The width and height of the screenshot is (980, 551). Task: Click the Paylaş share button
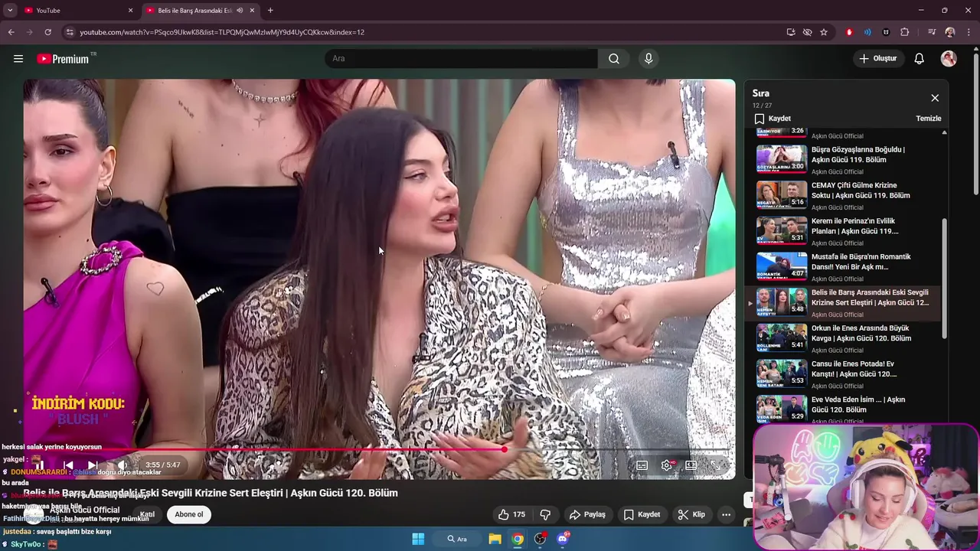pos(587,514)
